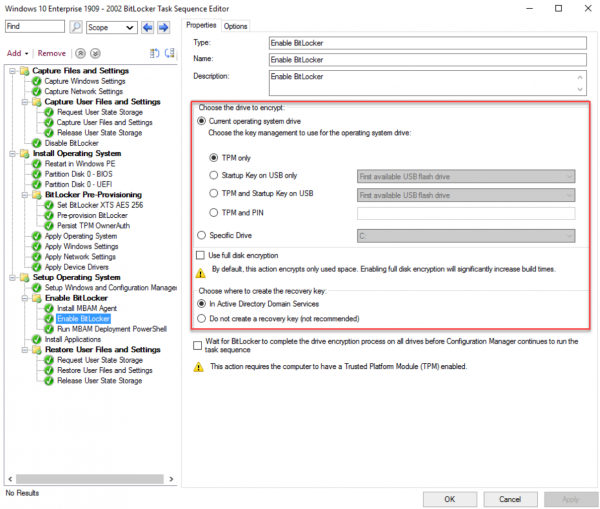This screenshot has width=600, height=509.
Task: Click warning icon beside TPM requirement note
Action: pos(199,367)
